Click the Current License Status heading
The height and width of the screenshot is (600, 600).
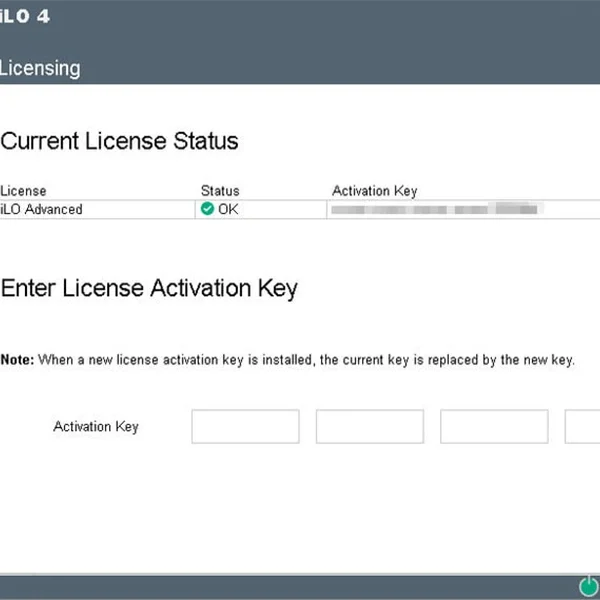(120, 141)
